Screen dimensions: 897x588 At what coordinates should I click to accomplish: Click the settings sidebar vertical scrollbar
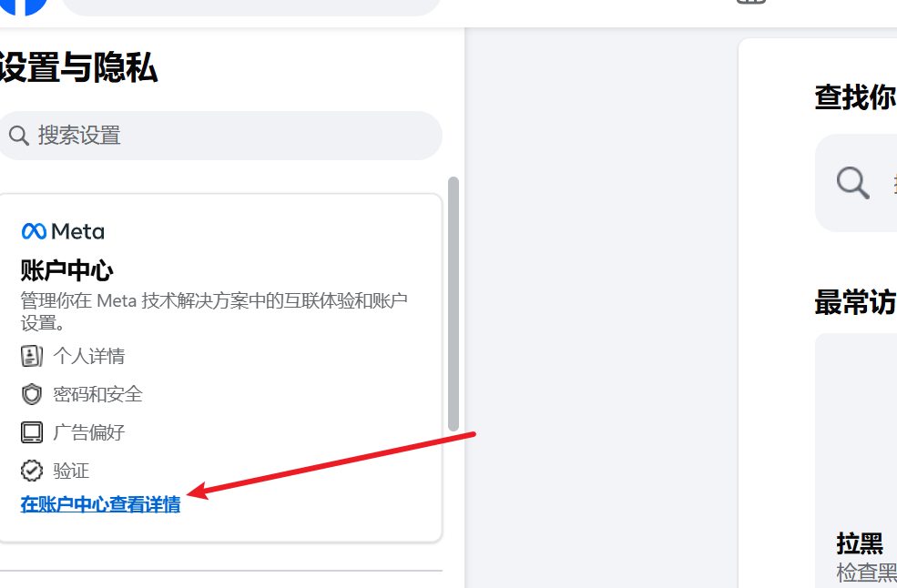point(454,304)
